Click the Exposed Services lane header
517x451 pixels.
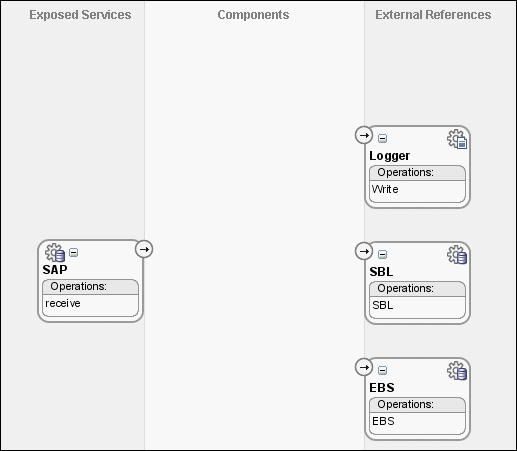pyautogui.click(x=80, y=15)
